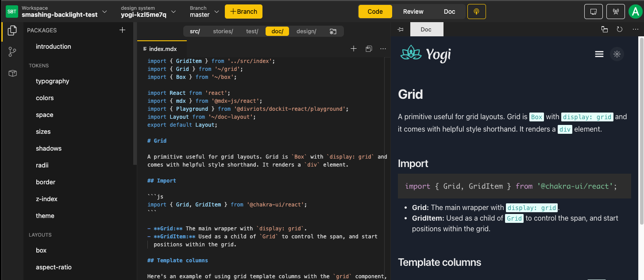Click the split editor windows icon
The width and height of the screenshot is (644, 280).
point(369,49)
